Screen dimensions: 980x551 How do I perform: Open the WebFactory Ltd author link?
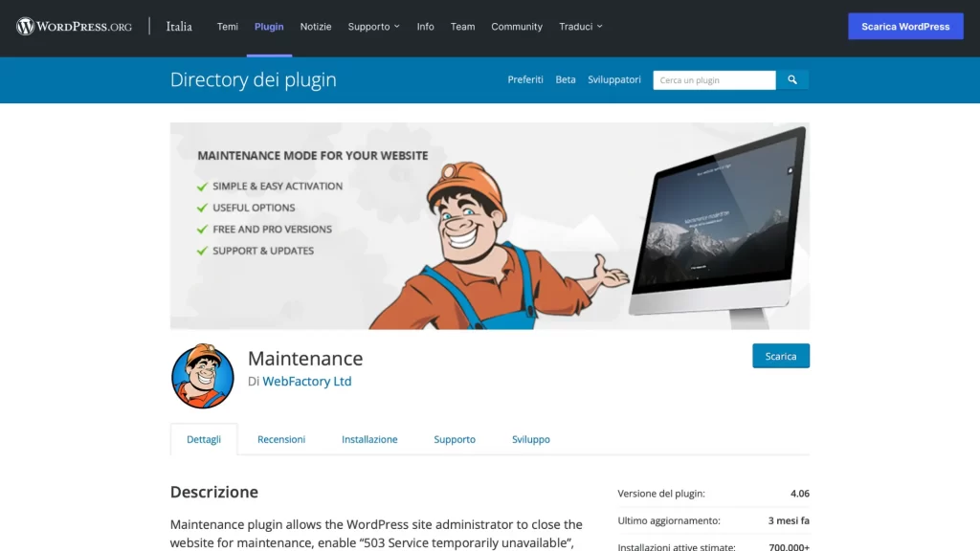307,381
